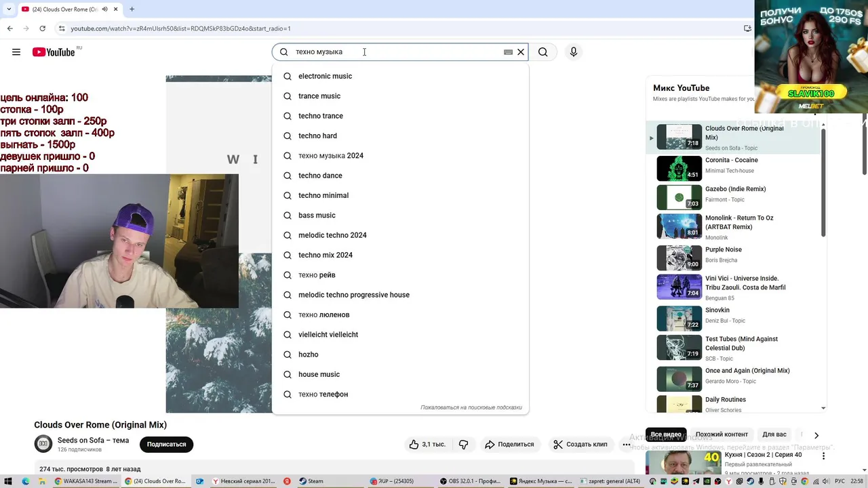This screenshot has height=488, width=868.
Task: Select the 'техно рейв' suggestion
Action: coord(400,275)
